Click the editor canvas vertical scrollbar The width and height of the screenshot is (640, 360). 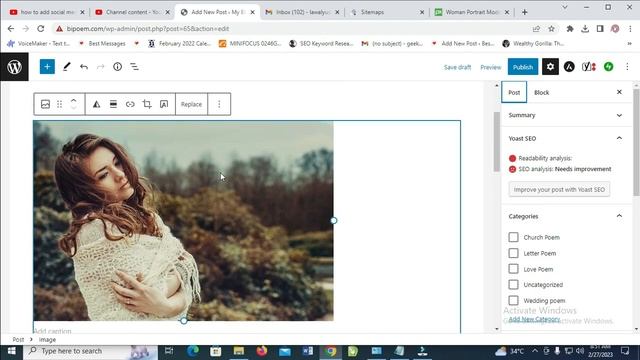pyautogui.click(x=497, y=142)
